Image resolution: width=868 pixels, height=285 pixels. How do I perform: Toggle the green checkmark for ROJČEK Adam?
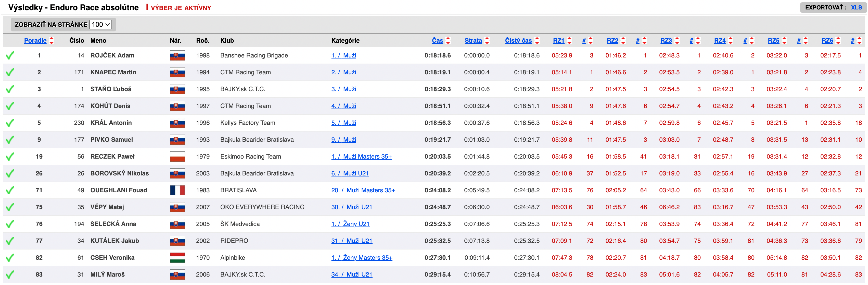(10, 55)
